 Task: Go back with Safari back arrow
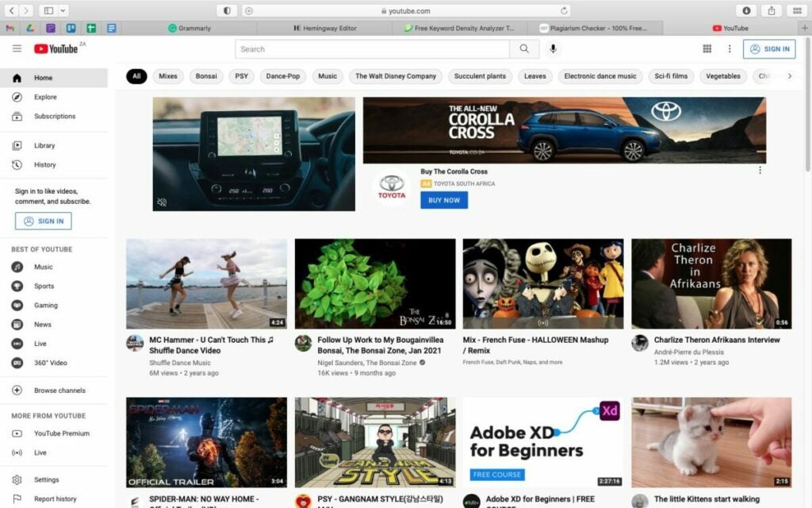11,10
